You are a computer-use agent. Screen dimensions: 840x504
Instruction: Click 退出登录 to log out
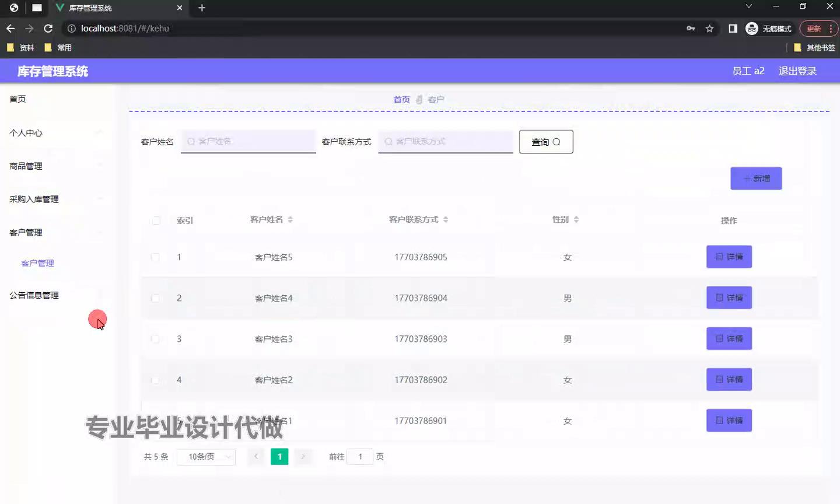pos(797,71)
